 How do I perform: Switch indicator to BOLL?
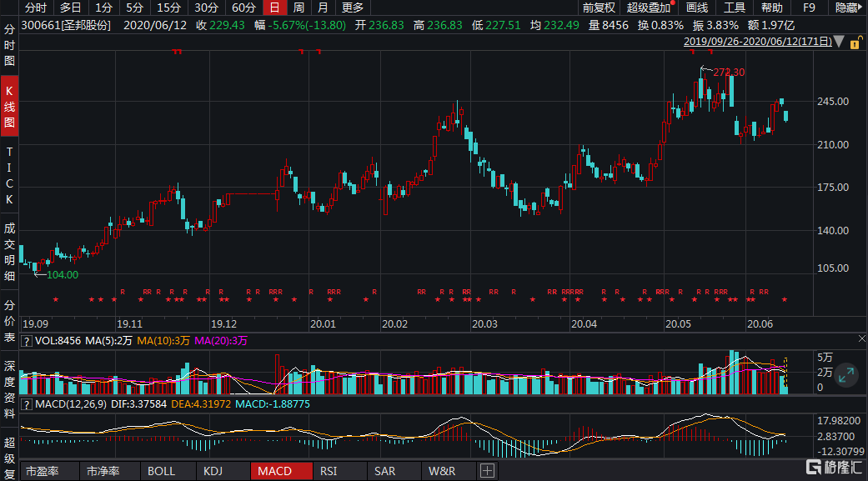coord(161,471)
